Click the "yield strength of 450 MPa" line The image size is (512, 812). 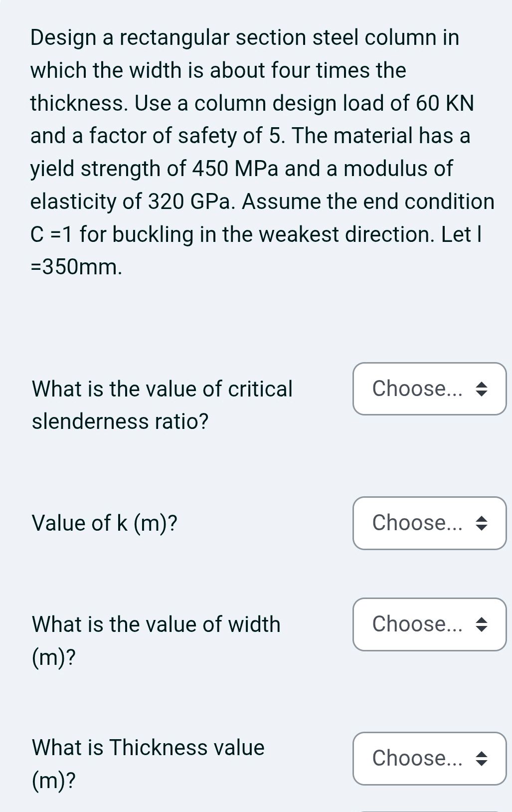[241, 169]
